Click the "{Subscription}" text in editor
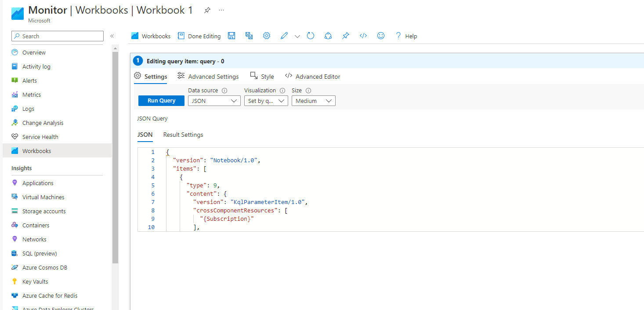Image resolution: width=644 pixels, height=310 pixels. coord(227,219)
